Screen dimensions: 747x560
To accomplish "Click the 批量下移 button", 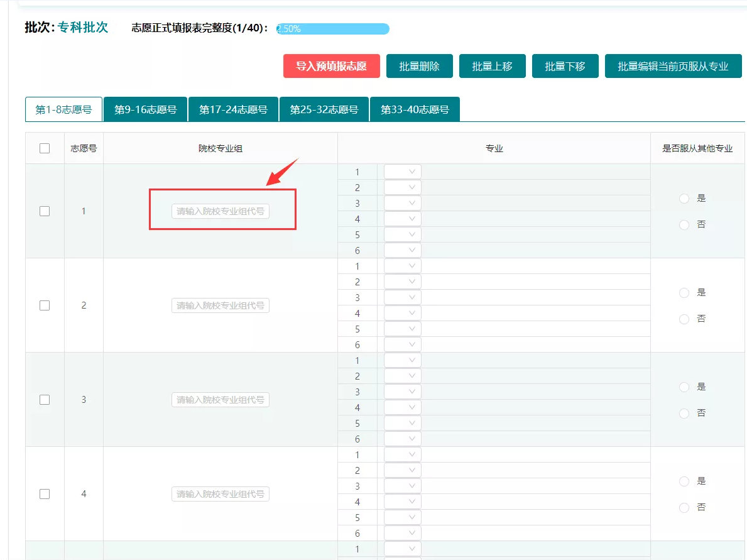I will [x=565, y=66].
